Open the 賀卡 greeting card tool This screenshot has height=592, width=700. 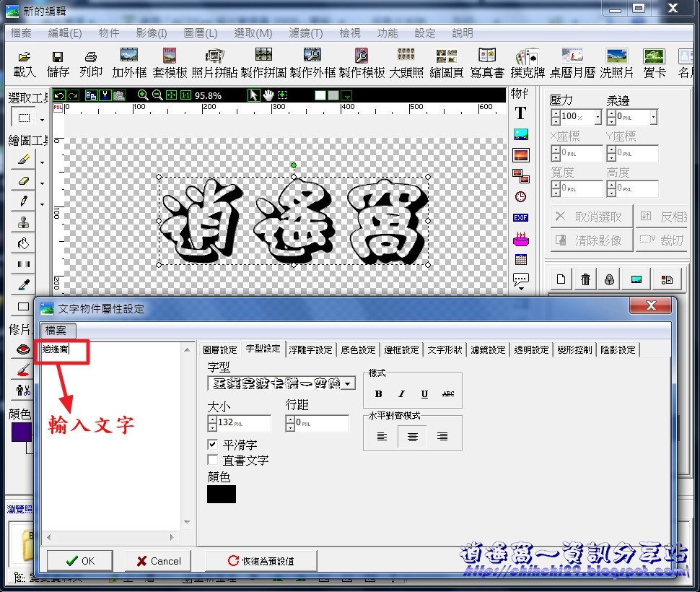(655, 64)
